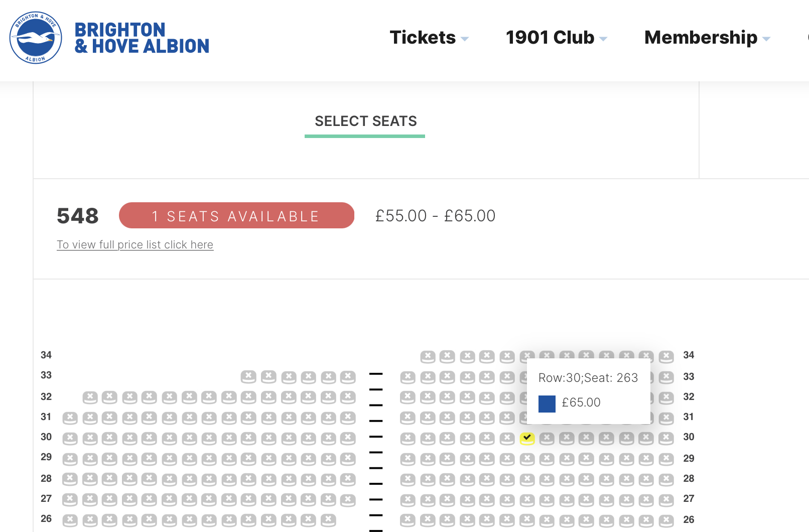This screenshot has height=532, width=809.
Task: Select the first right-block seat in row 28
Action: coord(408,479)
